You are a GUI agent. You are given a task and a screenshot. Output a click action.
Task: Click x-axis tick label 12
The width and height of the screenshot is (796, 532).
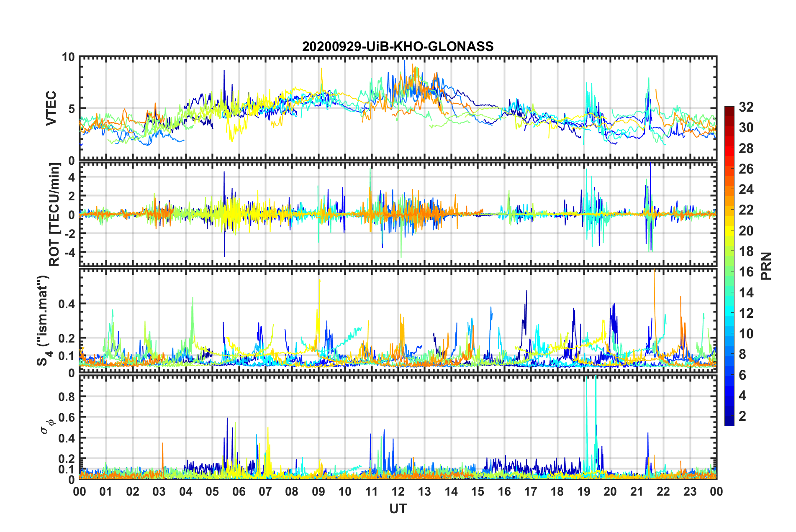click(398, 491)
